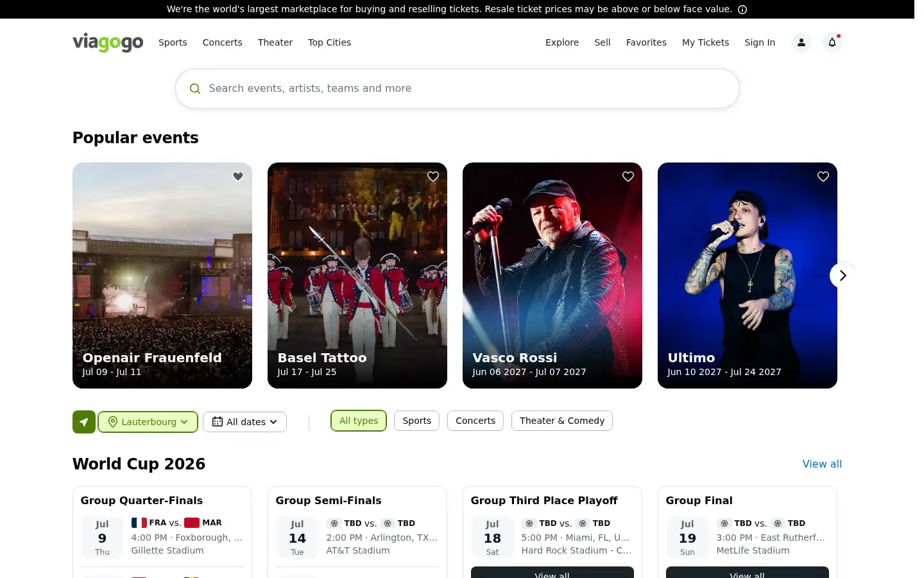The image size is (924, 578).
Task: View all under Group Final
Action: [x=748, y=572]
